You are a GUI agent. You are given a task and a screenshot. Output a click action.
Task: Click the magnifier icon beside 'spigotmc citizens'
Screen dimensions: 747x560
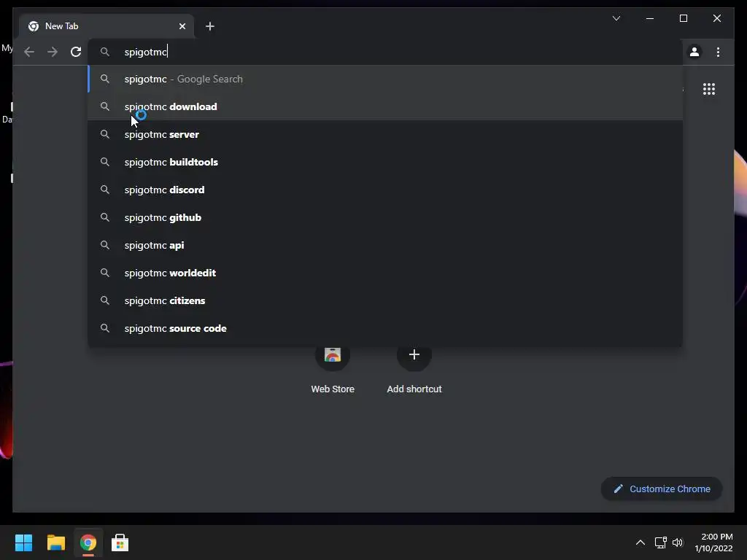click(x=105, y=300)
